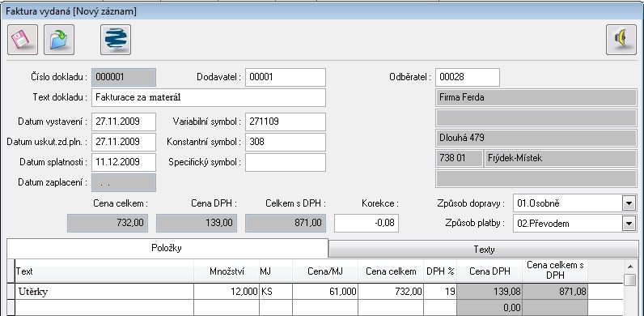Click the MJ column header

276,271
